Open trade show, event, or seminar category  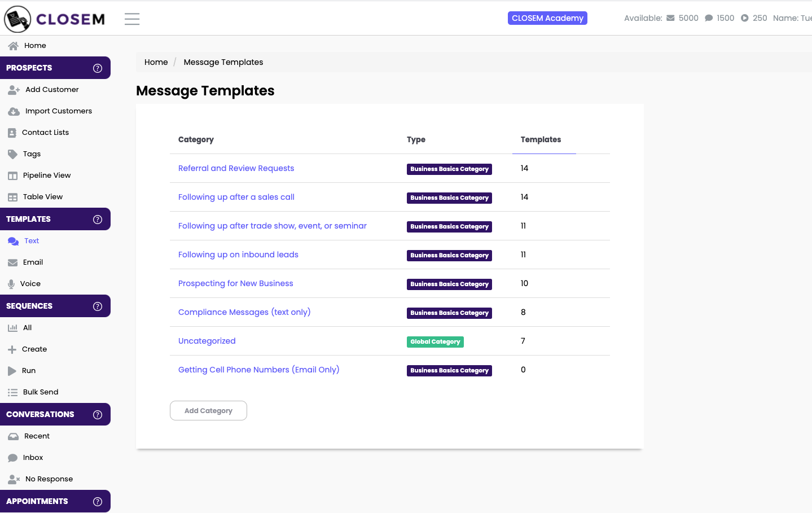tap(273, 226)
